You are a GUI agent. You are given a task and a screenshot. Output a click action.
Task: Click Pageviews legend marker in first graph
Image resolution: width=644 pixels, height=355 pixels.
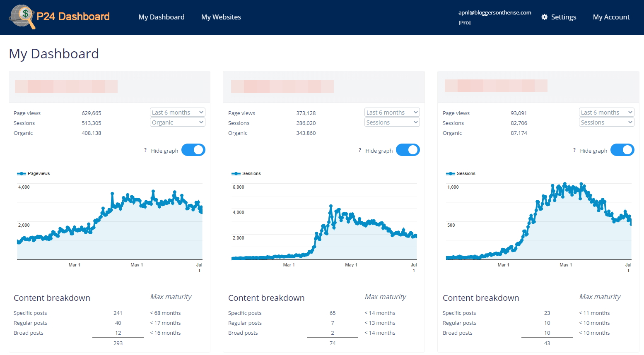pyautogui.click(x=22, y=173)
